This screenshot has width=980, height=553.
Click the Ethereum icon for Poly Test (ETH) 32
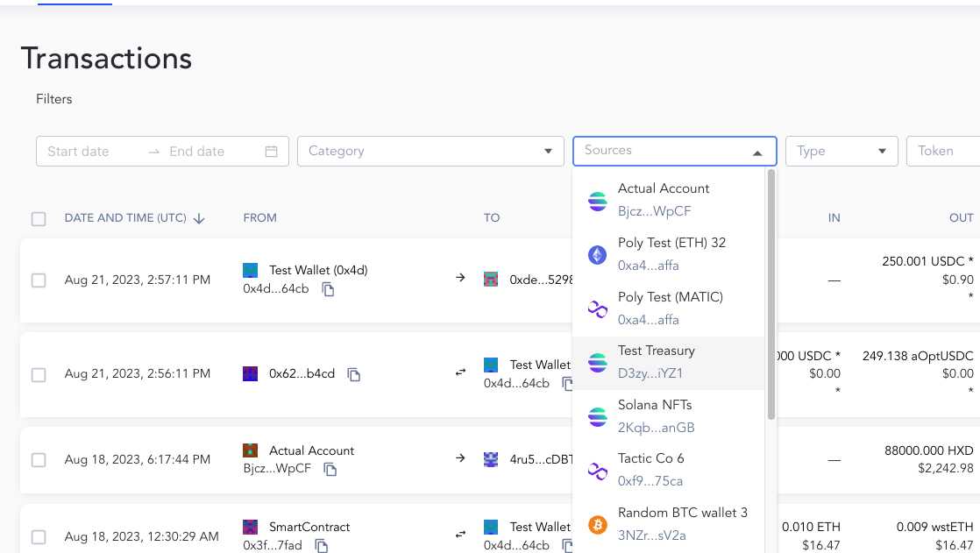tap(597, 255)
